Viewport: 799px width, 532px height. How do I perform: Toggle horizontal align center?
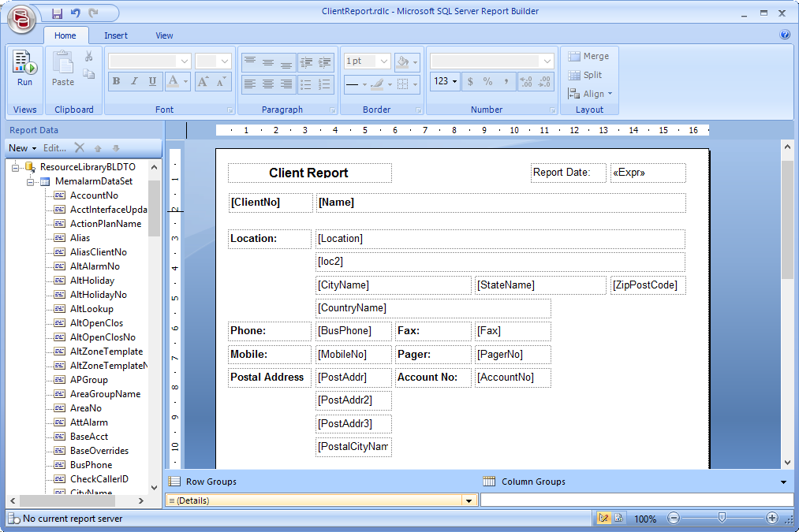pos(268,84)
